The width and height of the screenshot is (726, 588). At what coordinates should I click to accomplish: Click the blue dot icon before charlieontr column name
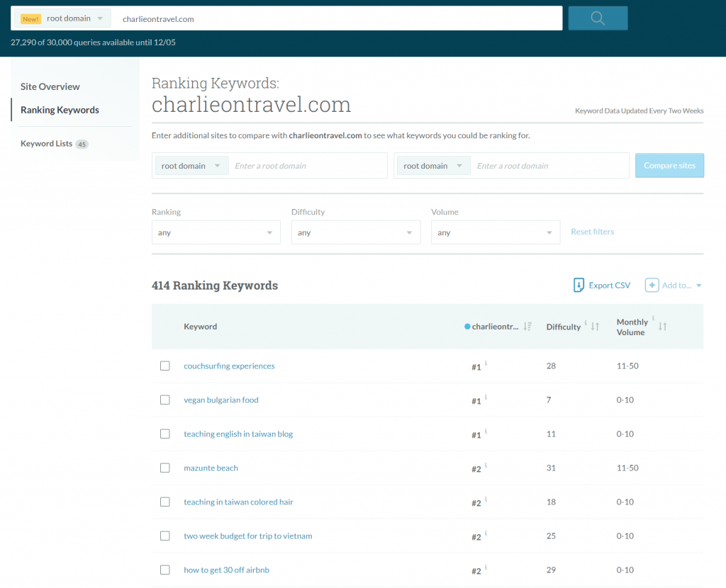pos(466,327)
